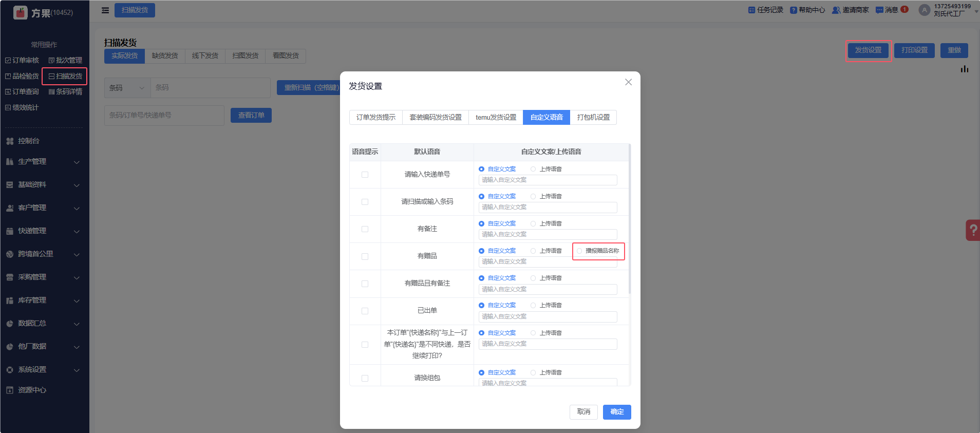980x433 pixels.
Task: Expand the 生产管理 sidebar menu
Action: point(41,162)
